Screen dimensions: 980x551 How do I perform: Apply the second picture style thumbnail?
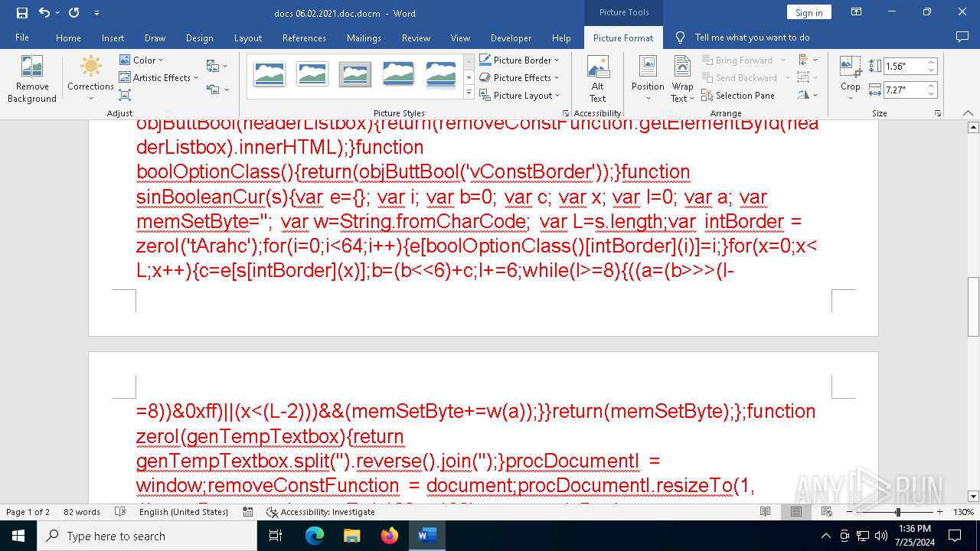tap(312, 74)
